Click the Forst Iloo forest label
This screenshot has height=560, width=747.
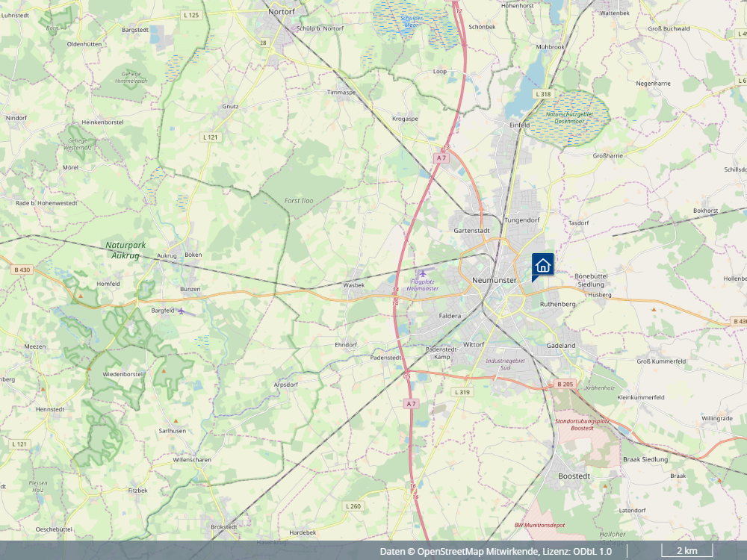(300, 201)
